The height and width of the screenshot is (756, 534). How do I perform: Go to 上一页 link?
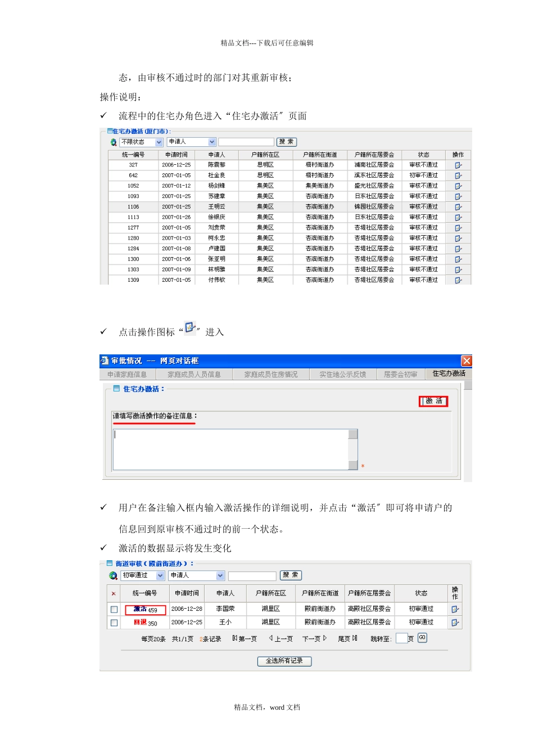click(x=281, y=638)
